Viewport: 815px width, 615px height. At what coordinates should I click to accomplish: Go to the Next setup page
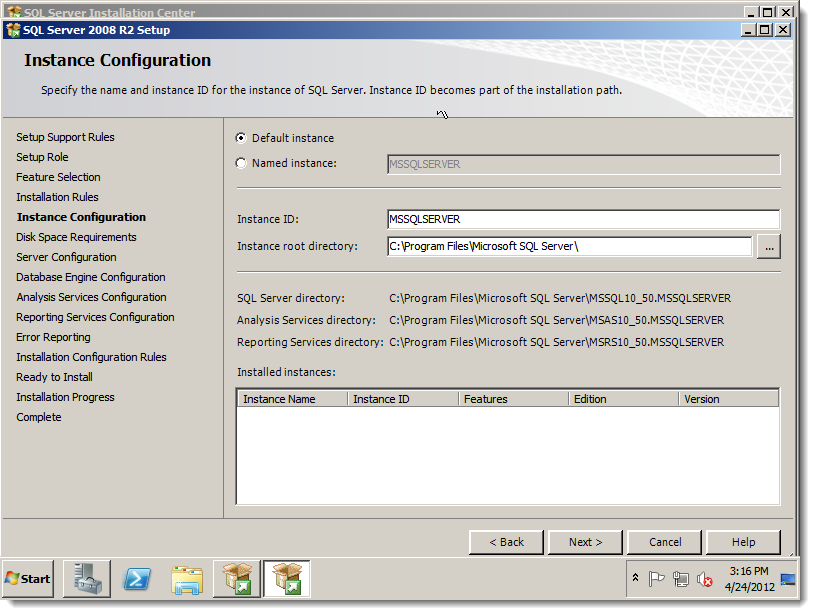point(585,542)
